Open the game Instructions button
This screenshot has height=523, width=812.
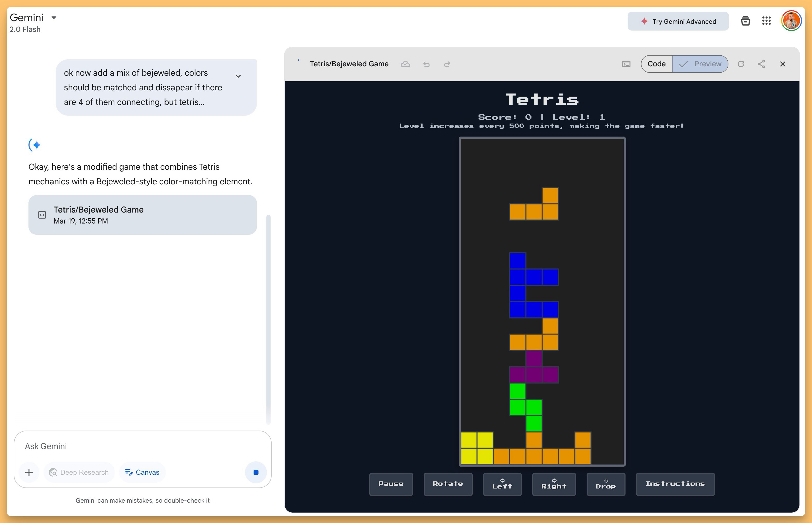(675, 484)
